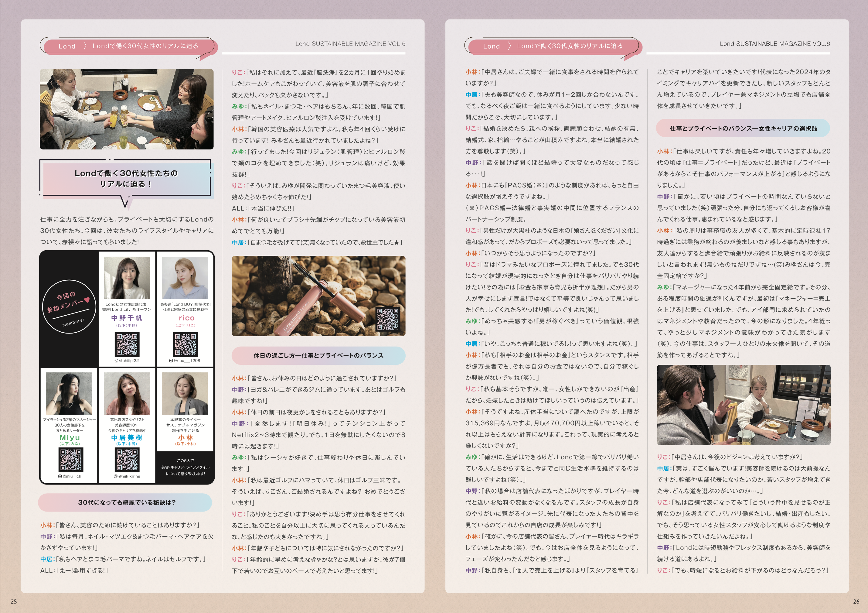This screenshot has height=613, width=868.
Task: Open the @mikikirine Instagram handle
Action: [129, 477]
